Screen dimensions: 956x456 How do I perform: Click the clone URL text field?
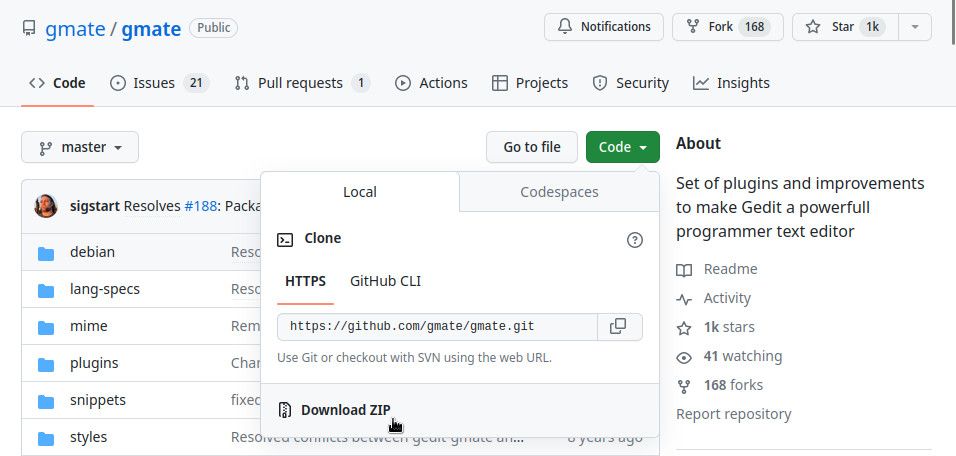[x=437, y=327]
